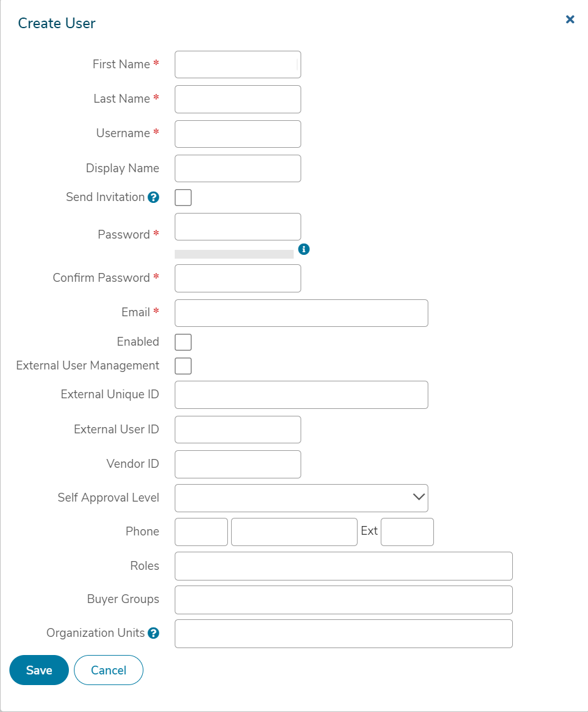Toggle the Enabled checkbox
Screen dimensions: 588x712
point(183,342)
